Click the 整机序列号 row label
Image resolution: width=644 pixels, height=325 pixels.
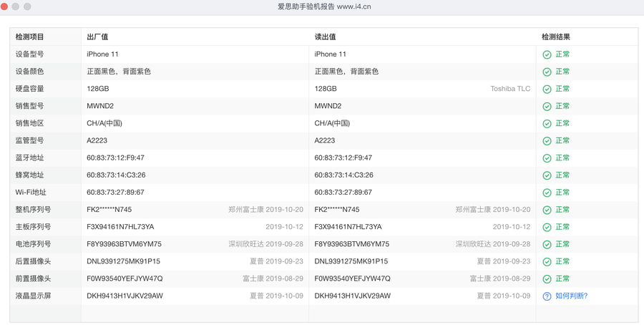(33, 210)
